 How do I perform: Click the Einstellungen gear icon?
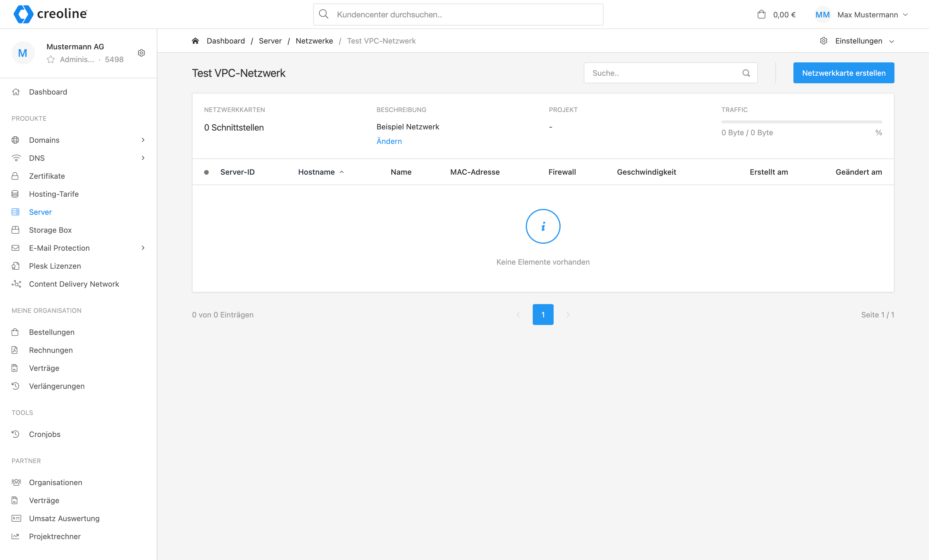[x=823, y=41]
